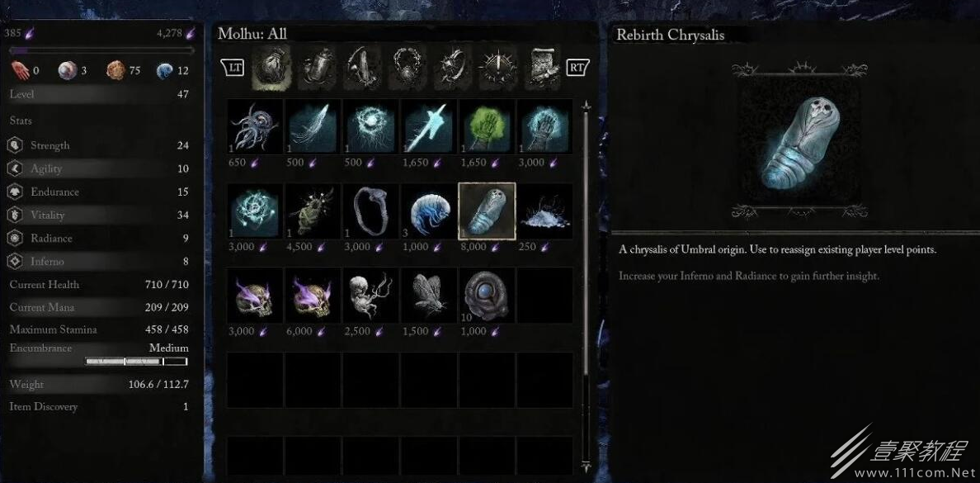
Task: Click the inventory list scrollbar
Action: (586, 285)
